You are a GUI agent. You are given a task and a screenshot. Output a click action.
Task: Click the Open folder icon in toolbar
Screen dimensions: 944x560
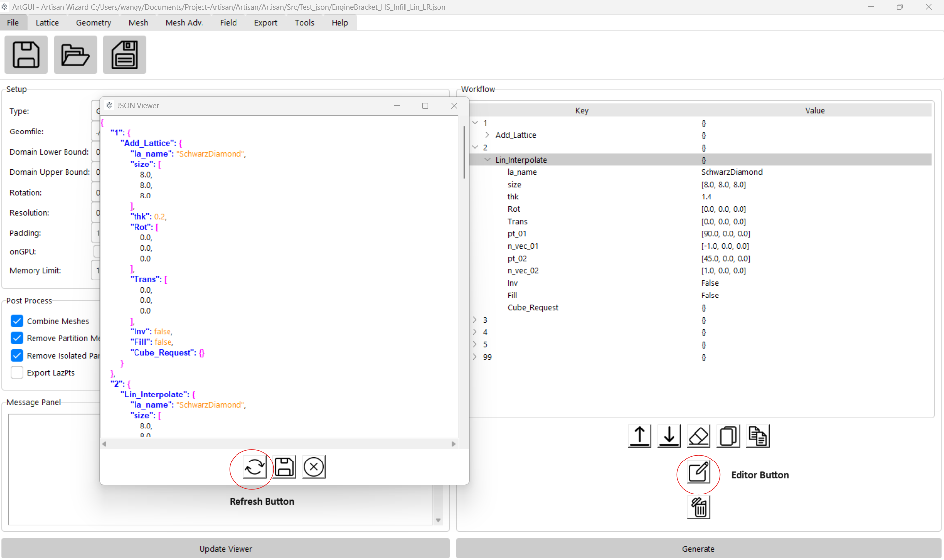75,55
